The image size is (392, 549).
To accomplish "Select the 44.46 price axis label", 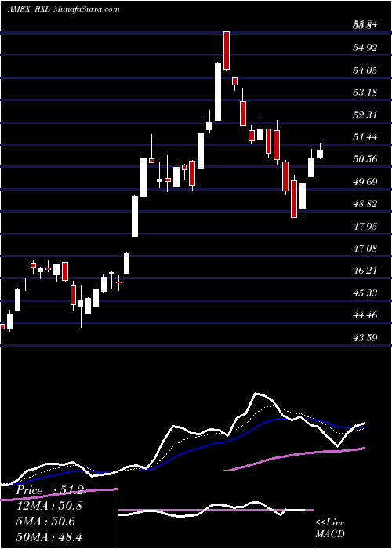I will (x=365, y=315).
